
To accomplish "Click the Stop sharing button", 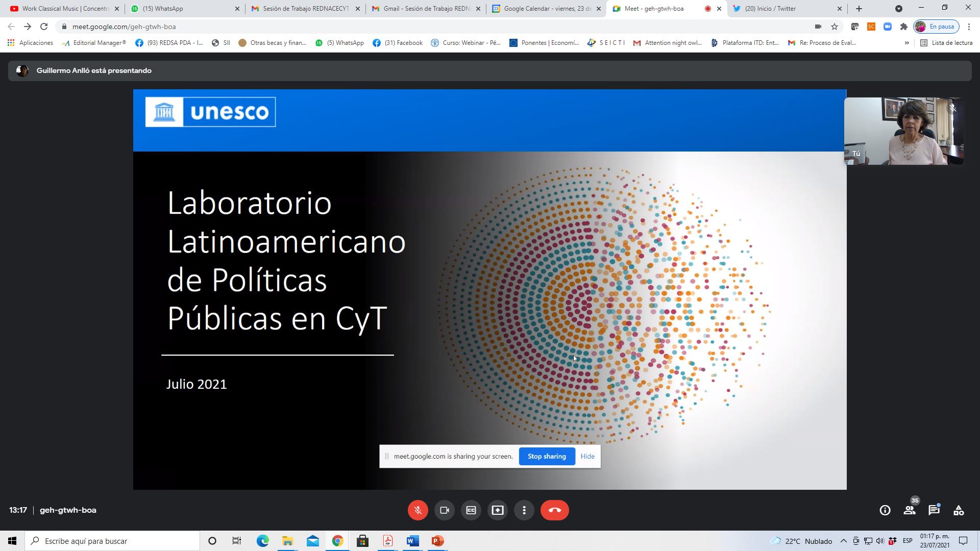I will click(546, 456).
